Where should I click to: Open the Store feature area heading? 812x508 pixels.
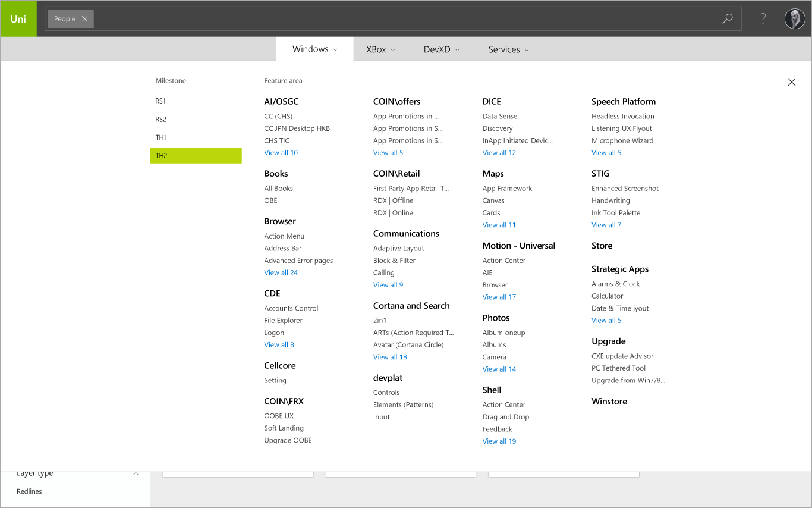pos(602,246)
